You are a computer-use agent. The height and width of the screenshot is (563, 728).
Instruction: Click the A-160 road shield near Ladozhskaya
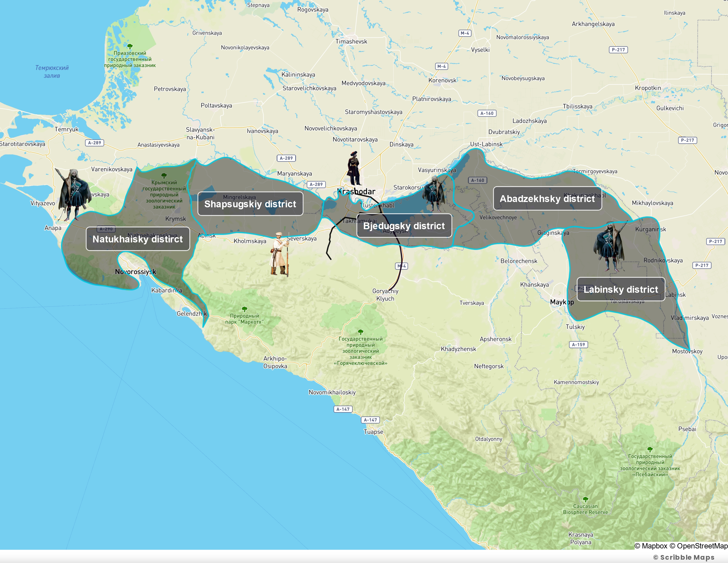487,113
